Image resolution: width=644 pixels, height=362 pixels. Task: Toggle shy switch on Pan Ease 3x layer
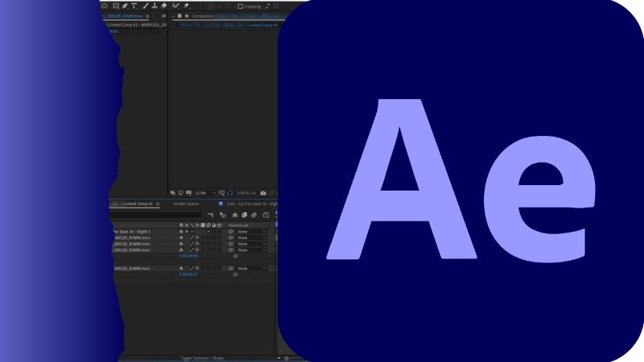coord(181,232)
